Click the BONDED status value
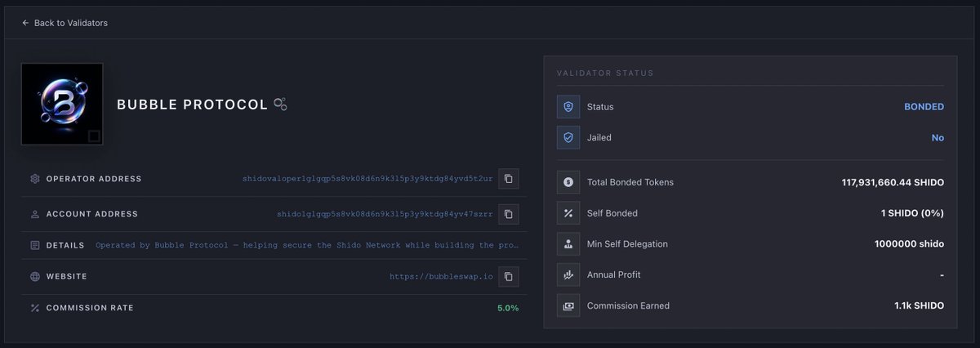The width and height of the screenshot is (980, 348). 924,107
